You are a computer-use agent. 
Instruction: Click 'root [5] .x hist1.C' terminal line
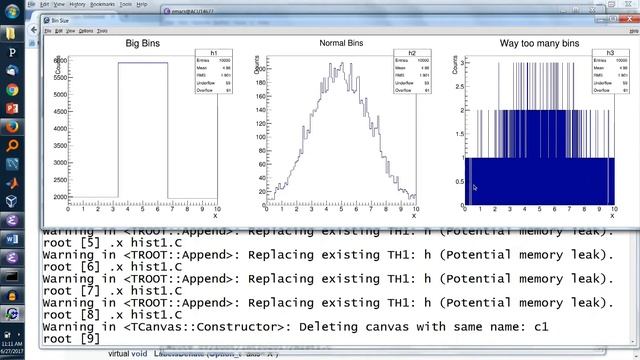click(112, 243)
